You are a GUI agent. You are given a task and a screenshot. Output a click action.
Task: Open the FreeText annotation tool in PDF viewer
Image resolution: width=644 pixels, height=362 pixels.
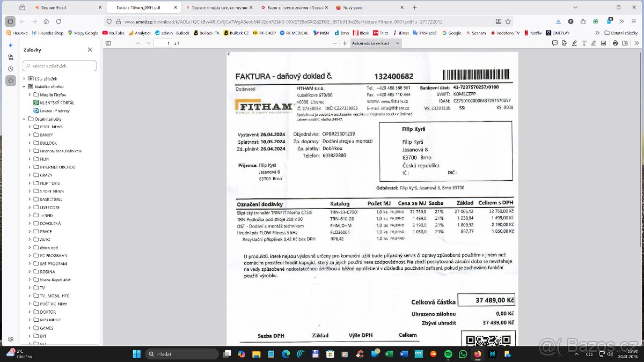point(584,43)
